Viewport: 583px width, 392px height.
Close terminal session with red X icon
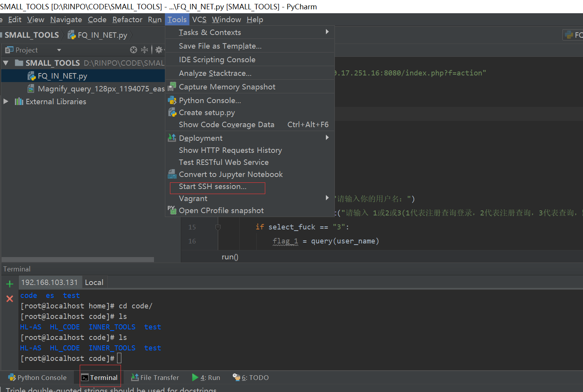10,299
